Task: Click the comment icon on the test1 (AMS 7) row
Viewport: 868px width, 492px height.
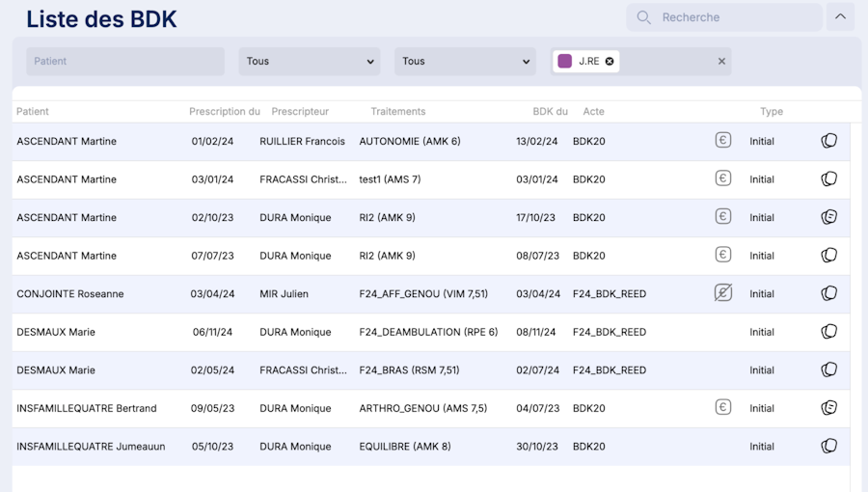Action: click(x=828, y=179)
